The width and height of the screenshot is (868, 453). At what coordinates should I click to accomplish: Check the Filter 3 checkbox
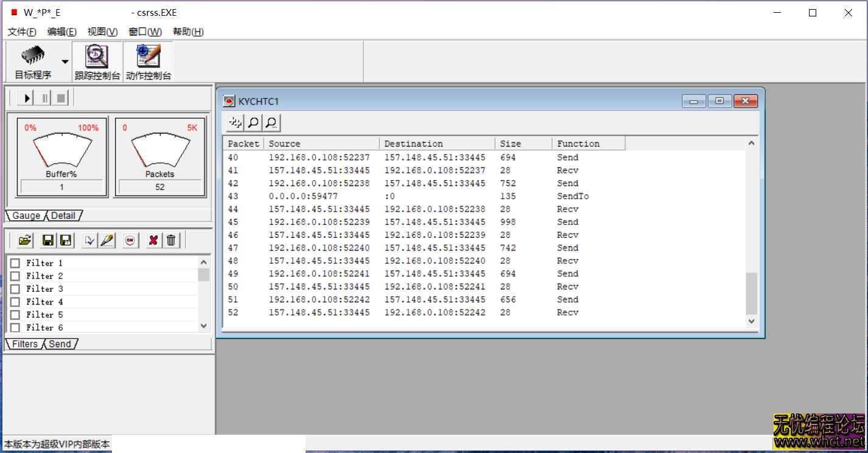click(15, 289)
